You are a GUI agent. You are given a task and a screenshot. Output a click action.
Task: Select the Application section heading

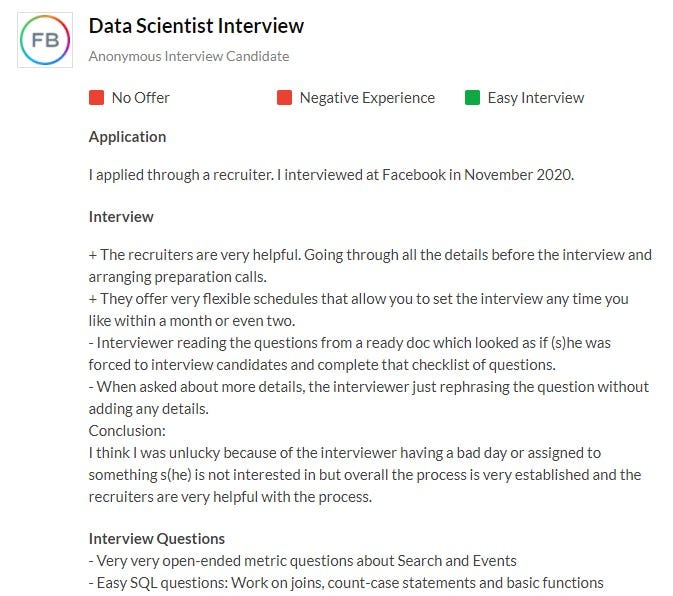coord(127,137)
